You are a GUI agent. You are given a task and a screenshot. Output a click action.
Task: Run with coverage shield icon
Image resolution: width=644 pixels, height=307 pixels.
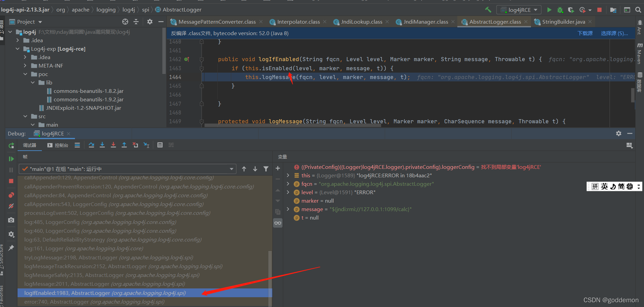pyautogui.click(x=571, y=10)
